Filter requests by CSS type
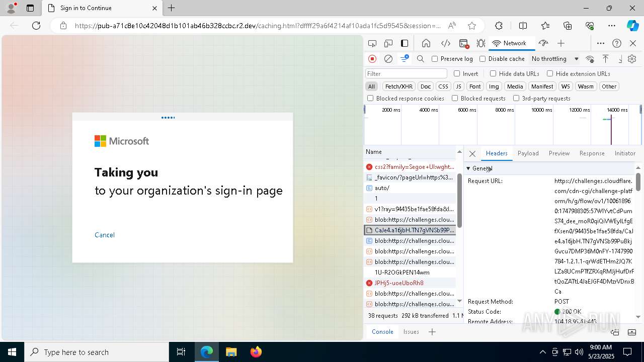 (x=443, y=86)
